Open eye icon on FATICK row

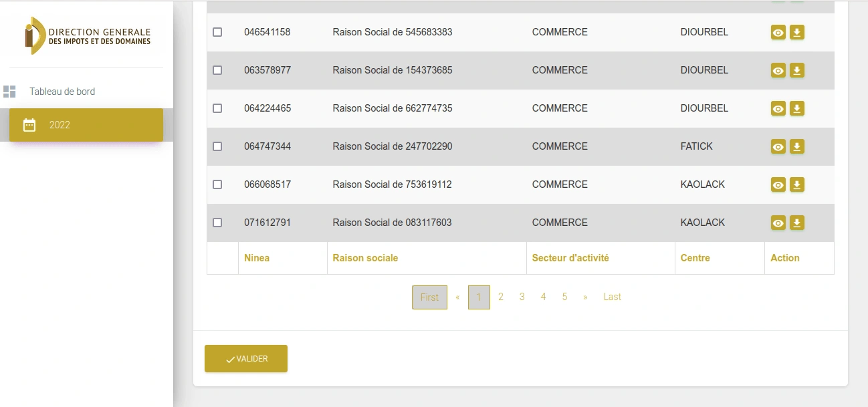point(778,147)
